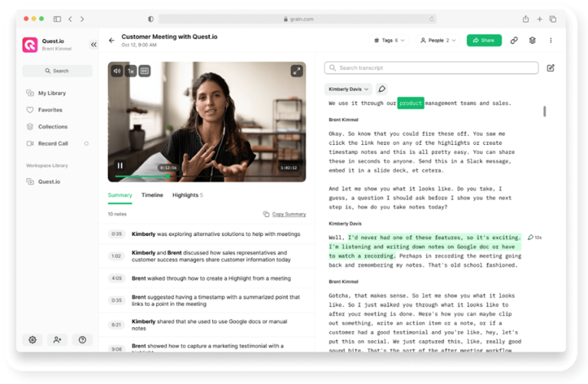Reload the page in browser address bar
The width and height of the screenshot is (588, 384).
pos(432,18)
